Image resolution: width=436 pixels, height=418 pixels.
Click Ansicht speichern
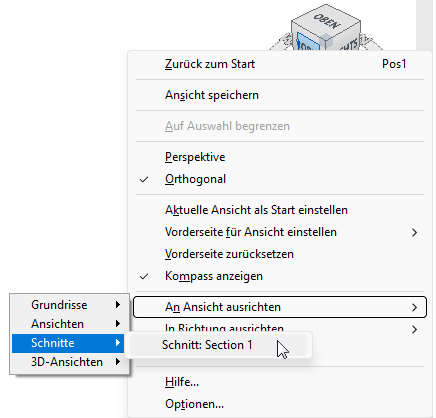[x=212, y=95]
